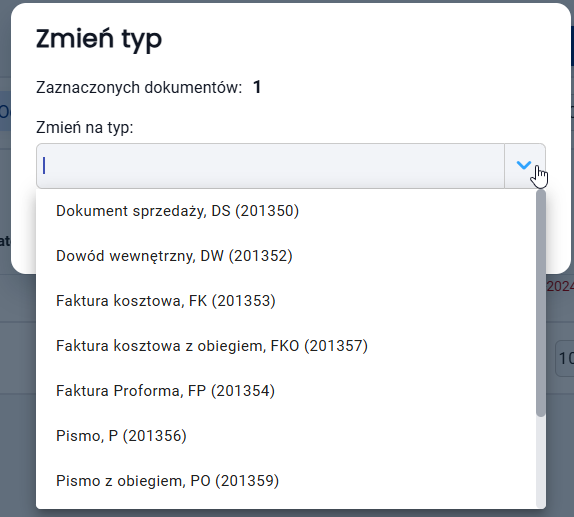Click the 'Zmień typ' dialog heading

click(99, 39)
